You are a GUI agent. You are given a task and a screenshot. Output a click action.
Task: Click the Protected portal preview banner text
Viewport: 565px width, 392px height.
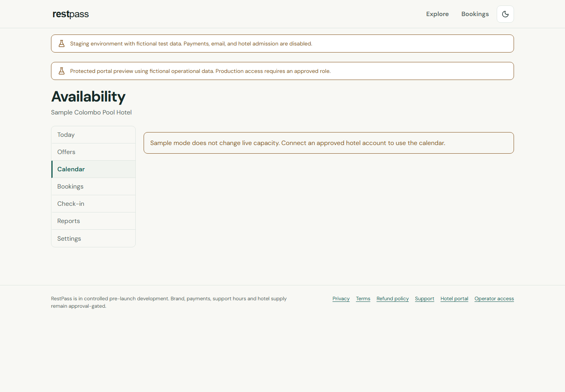pyautogui.click(x=200, y=71)
